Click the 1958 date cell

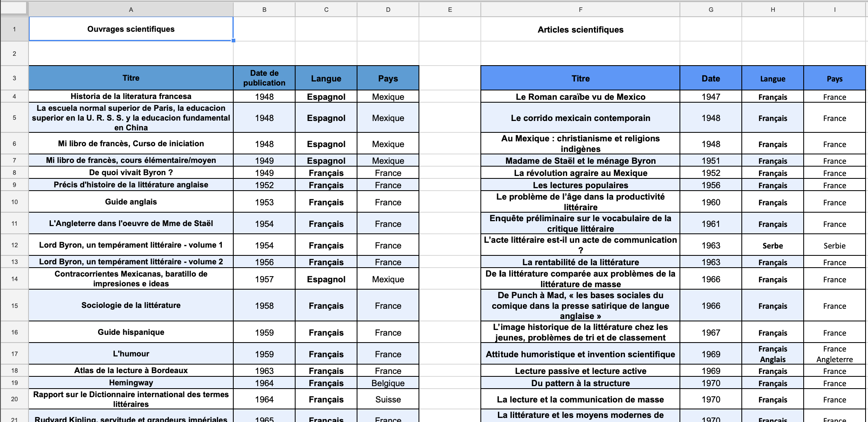[x=264, y=306]
